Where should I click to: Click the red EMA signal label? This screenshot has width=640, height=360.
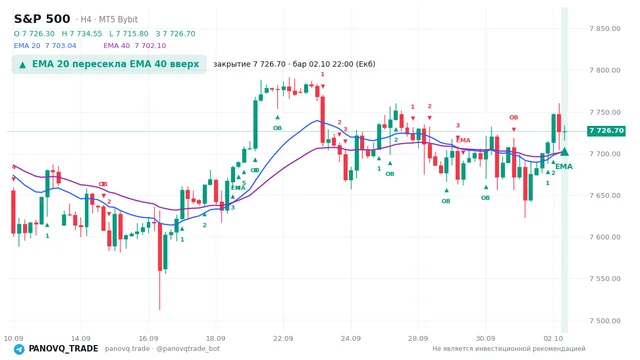[x=463, y=140]
